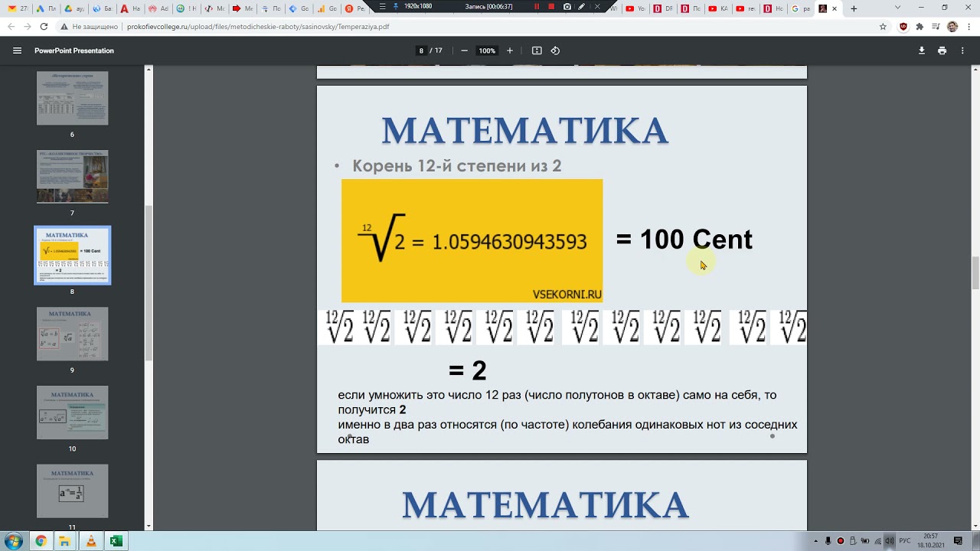Edit the current page number field
980x551 pixels.
point(421,51)
